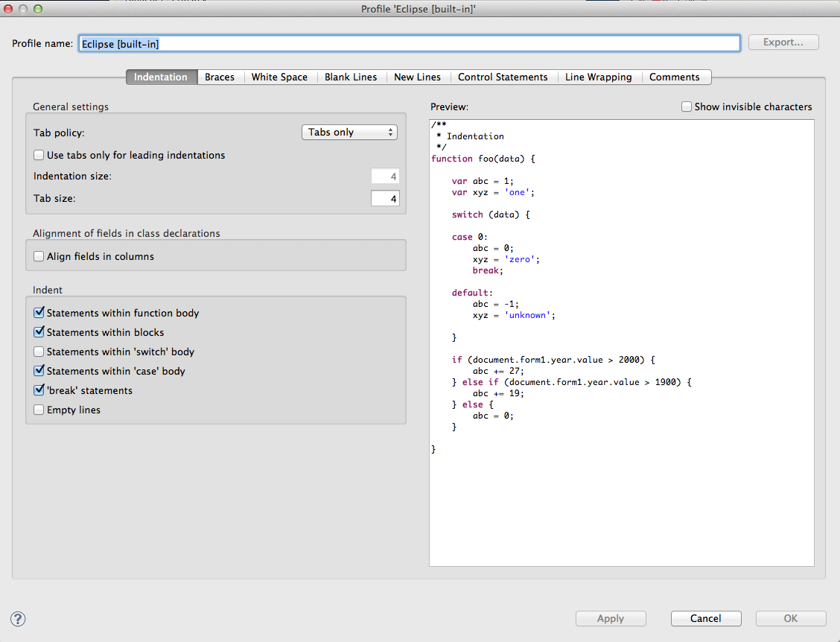Uncheck 'Statements within function body'

coord(39,314)
